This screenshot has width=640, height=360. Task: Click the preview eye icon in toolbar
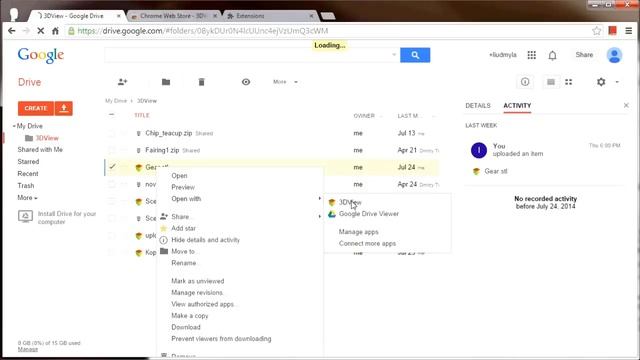246,82
